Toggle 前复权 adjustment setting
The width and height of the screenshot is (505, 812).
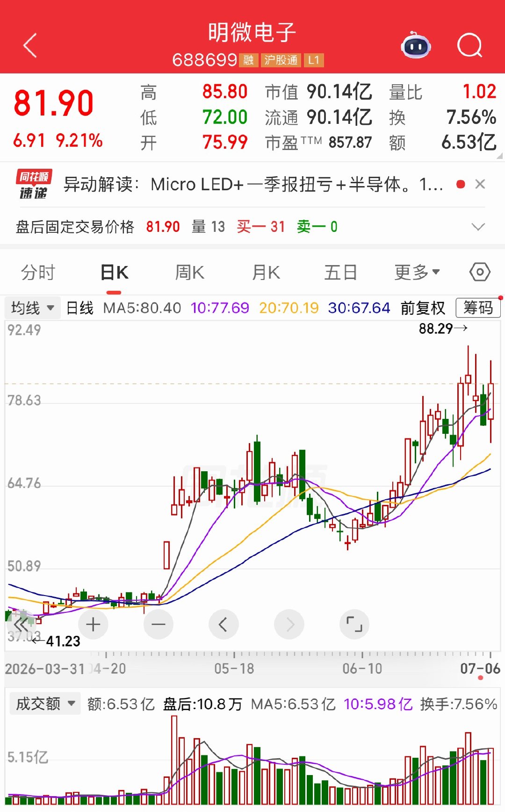point(423,308)
